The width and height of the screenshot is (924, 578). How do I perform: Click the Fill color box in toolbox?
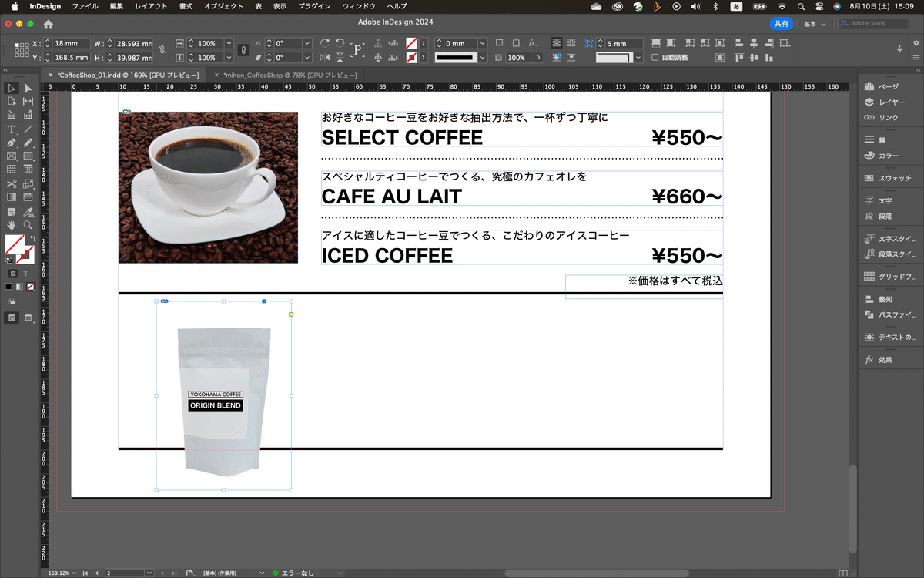13,244
